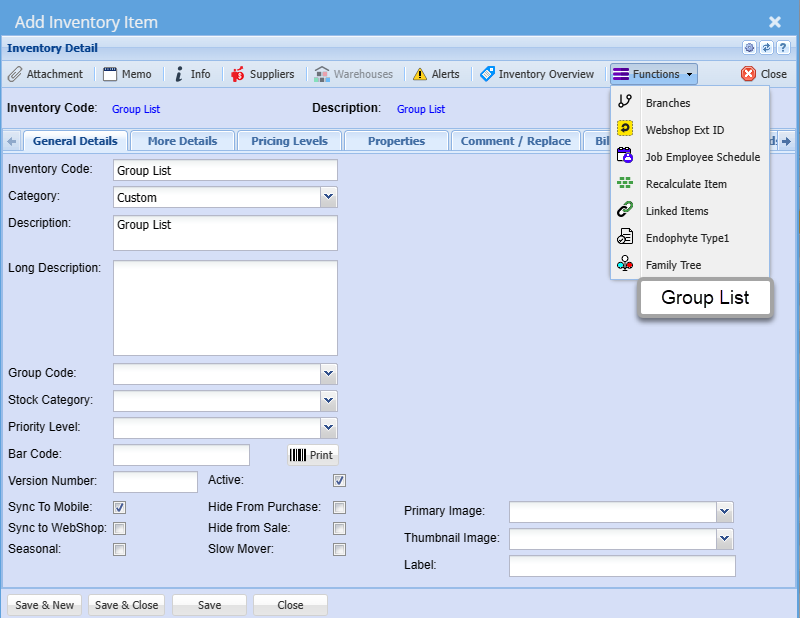Enable Sync to WebShop checkbox
Image resolution: width=800 pixels, height=618 pixels.
(x=120, y=528)
